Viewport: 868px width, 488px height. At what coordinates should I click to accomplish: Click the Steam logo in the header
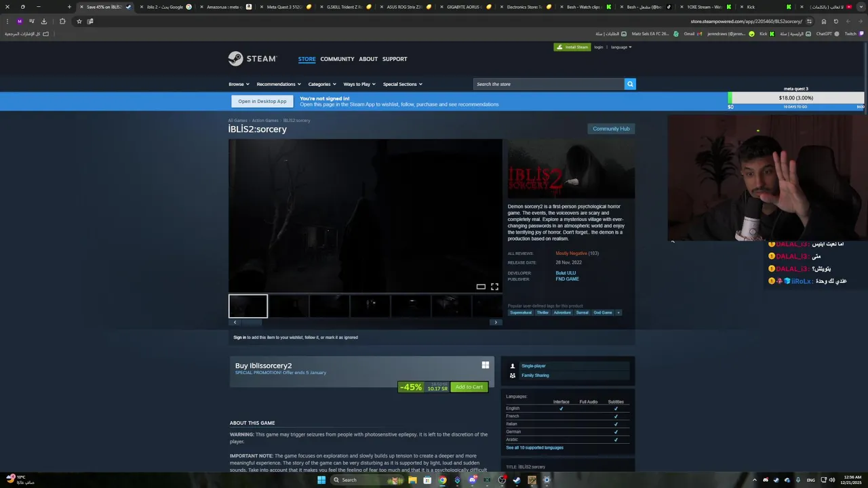coord(252,59)
